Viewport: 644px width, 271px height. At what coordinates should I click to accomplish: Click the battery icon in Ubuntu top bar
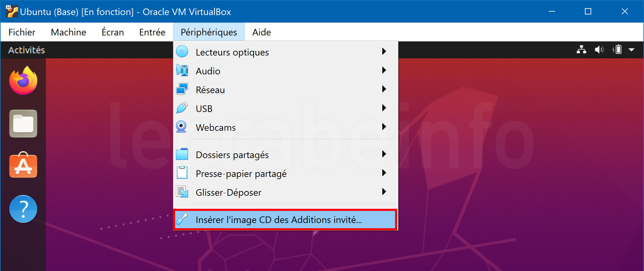click(617, 50)
